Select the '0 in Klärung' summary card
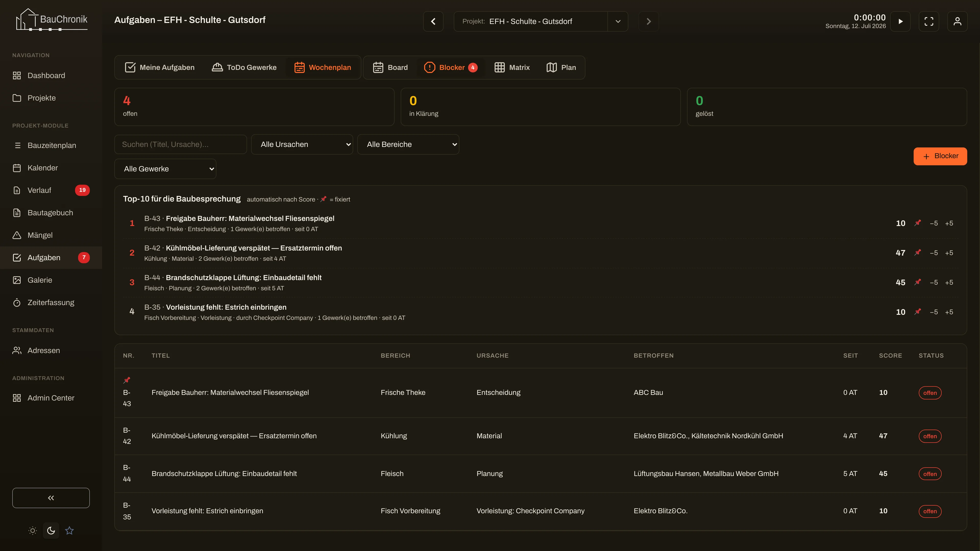 (541, 107)
